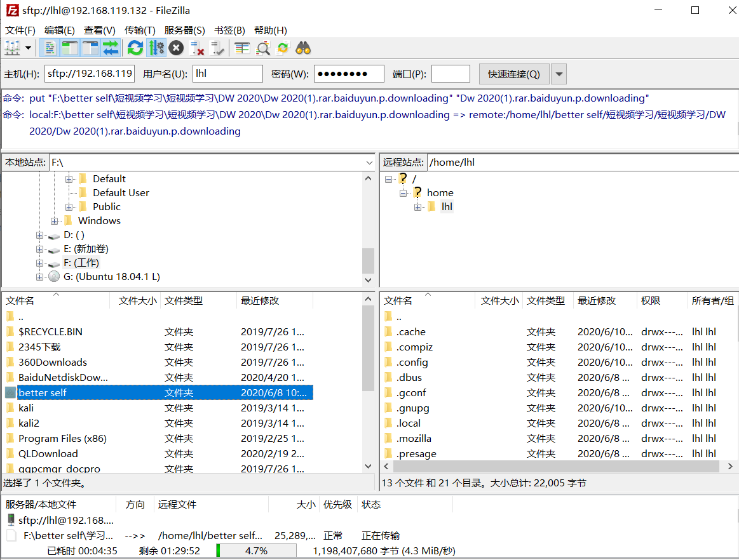Open 查看(V) menu
The height and width of the screenshot is (560, 739).
(100, 30)
